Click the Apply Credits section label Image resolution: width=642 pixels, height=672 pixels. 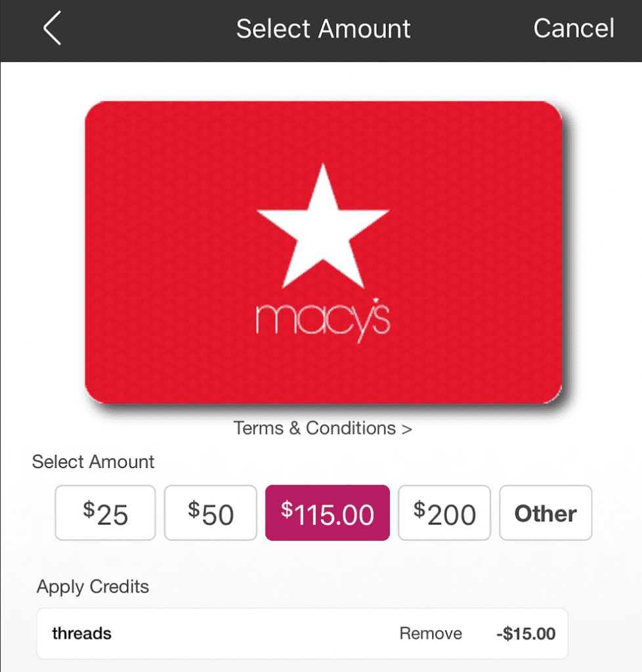[x=92, y=587]
